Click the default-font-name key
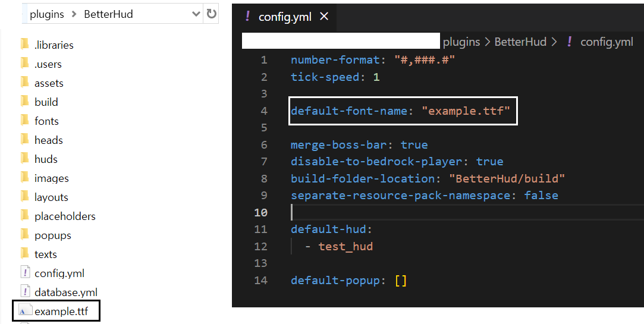The image size is (644, 324). pyautogui.click(x=348, y=111)
